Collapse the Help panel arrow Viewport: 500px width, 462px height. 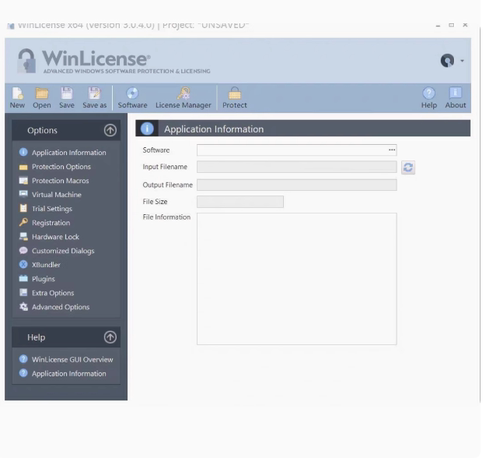(x=110, y=337)
